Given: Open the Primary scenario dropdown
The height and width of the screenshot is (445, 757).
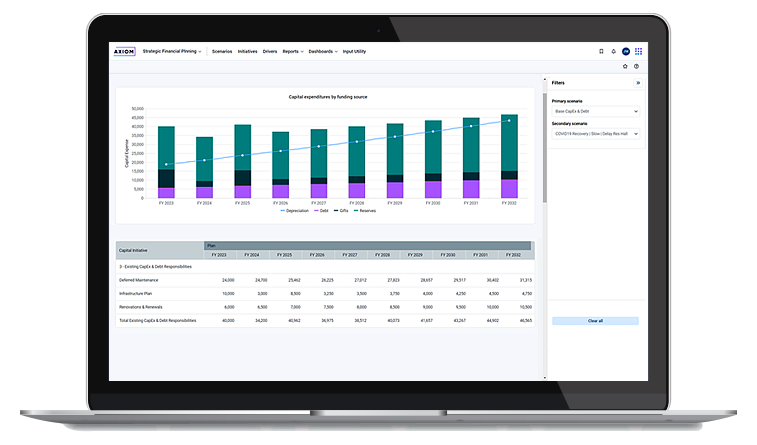Looking at the screenshot, I should pyautogui.click(x=595, y=111).
